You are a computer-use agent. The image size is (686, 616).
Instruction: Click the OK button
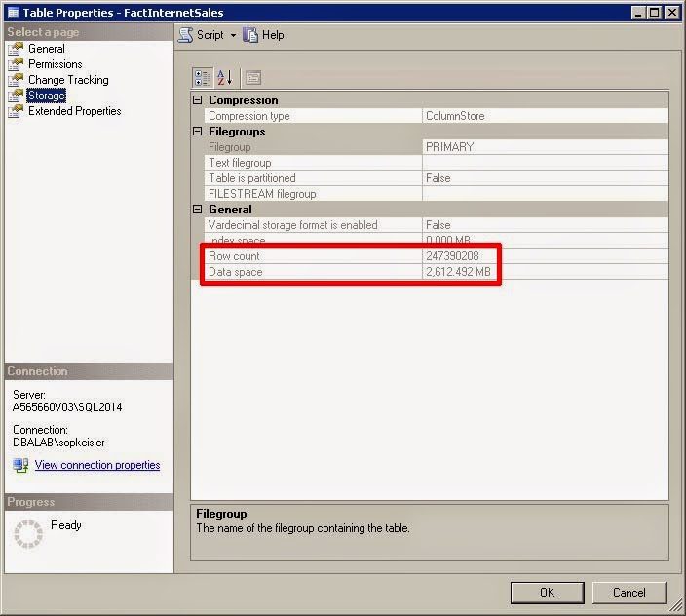pyautogui.click(x=547, y=593)
